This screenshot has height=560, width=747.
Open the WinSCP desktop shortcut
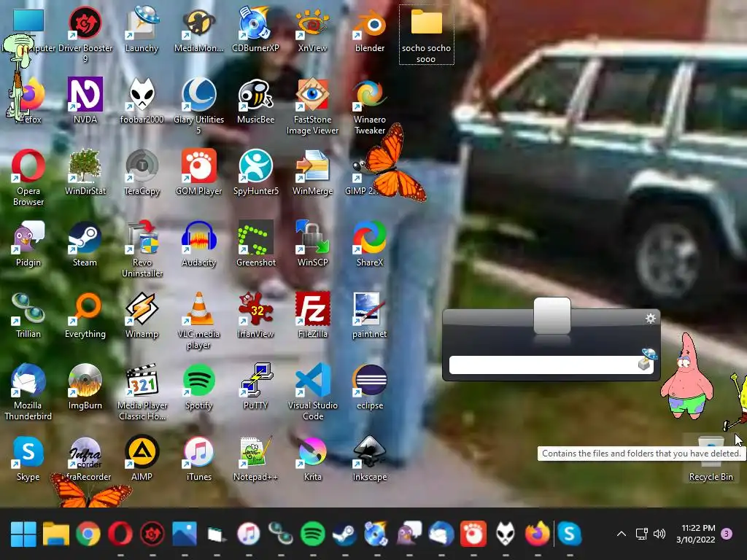312,244
